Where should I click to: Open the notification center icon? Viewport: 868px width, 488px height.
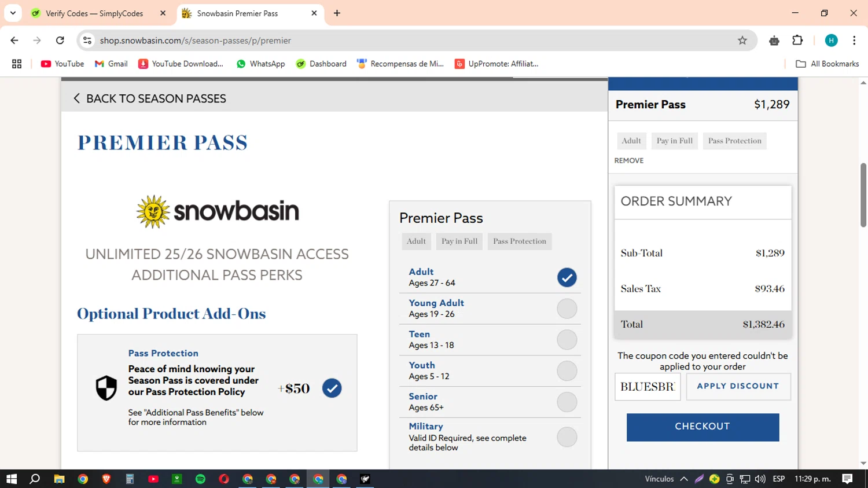point(847,479)
